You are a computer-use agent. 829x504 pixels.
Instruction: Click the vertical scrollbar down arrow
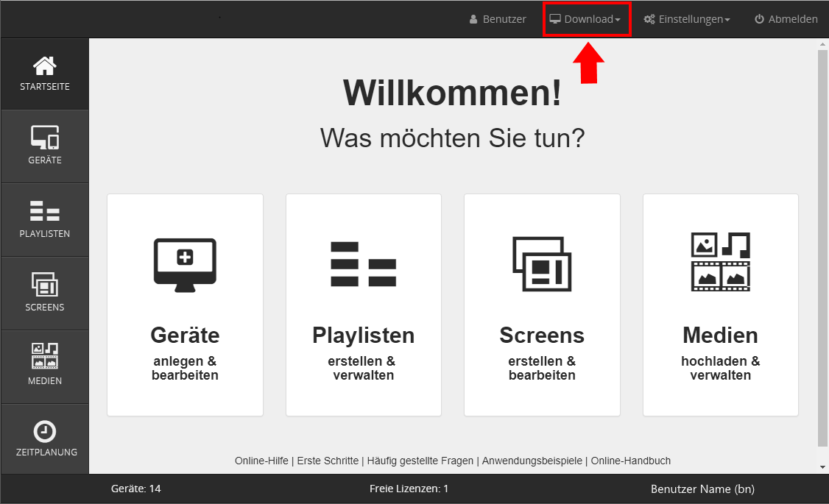click(x=822, y=467)
